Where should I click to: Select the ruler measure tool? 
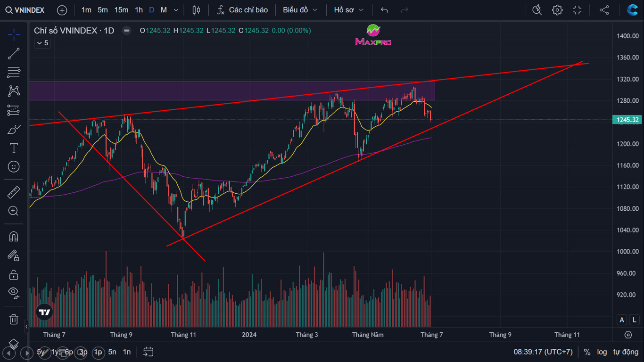[14, 192]
